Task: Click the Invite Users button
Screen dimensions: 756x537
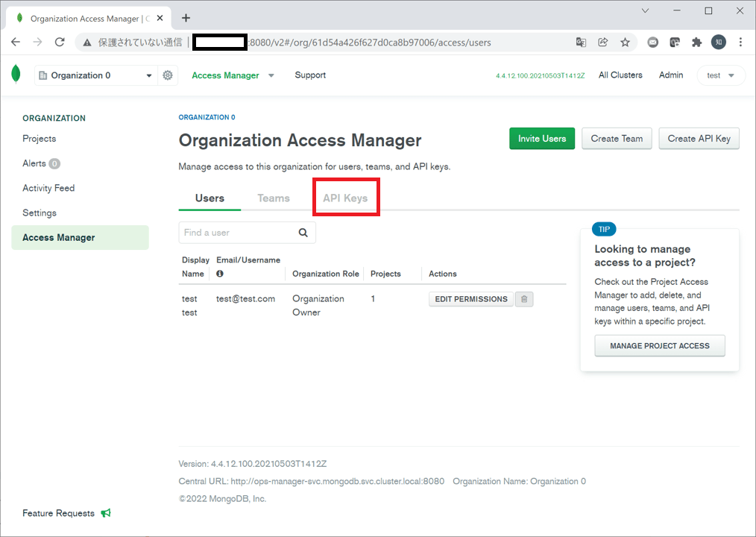Action: [x=542, y=138]
